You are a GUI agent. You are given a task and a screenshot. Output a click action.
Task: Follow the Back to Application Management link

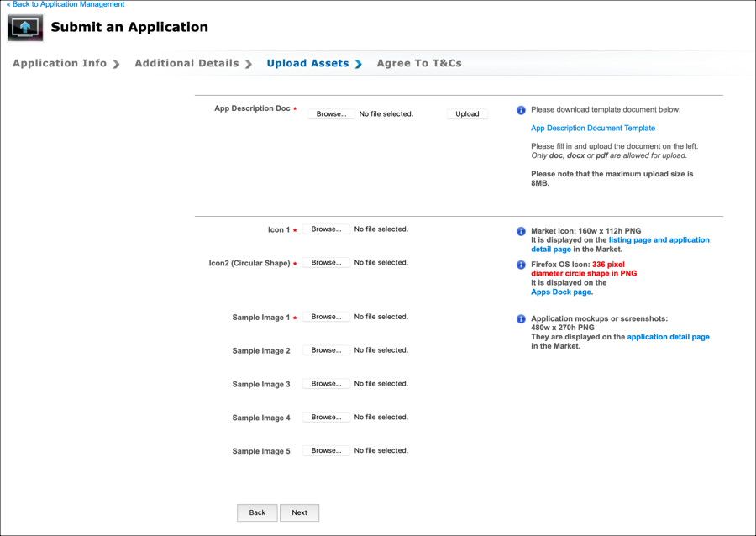click(66, 4)
